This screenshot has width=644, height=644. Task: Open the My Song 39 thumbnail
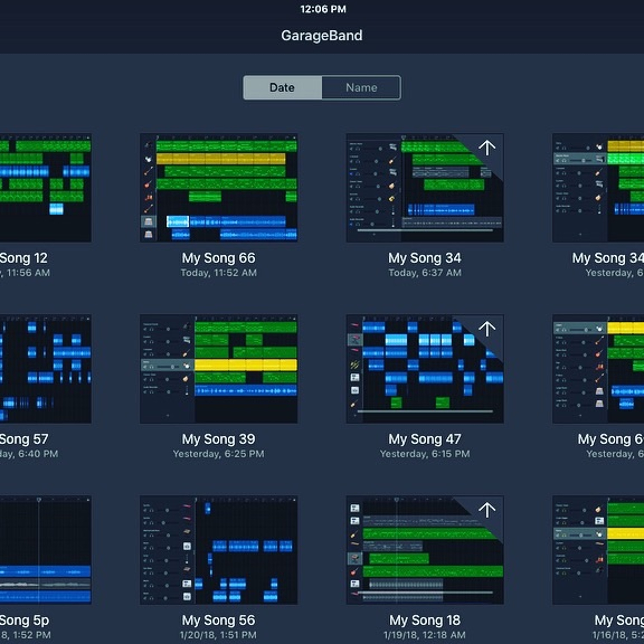pos(219,369)
